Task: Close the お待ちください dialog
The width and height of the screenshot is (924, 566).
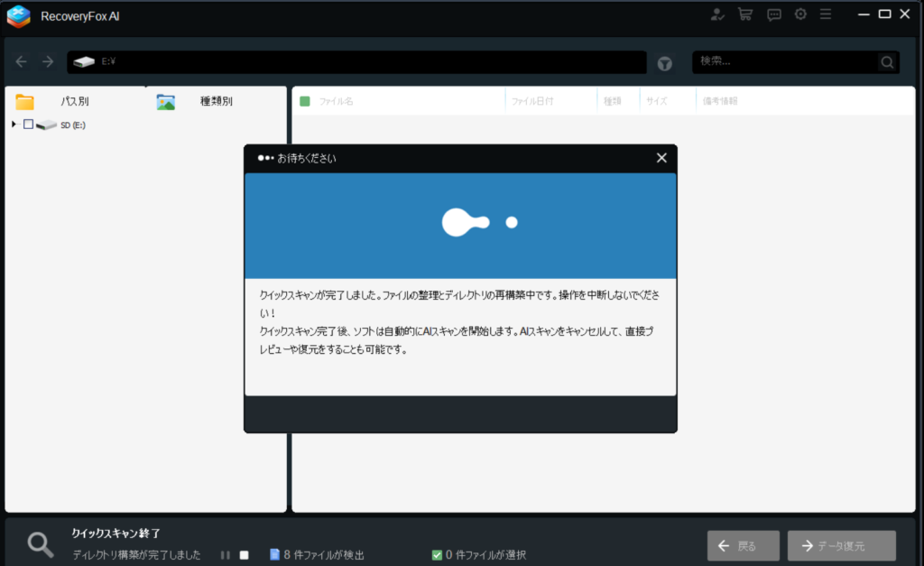Action: point(661,158)
